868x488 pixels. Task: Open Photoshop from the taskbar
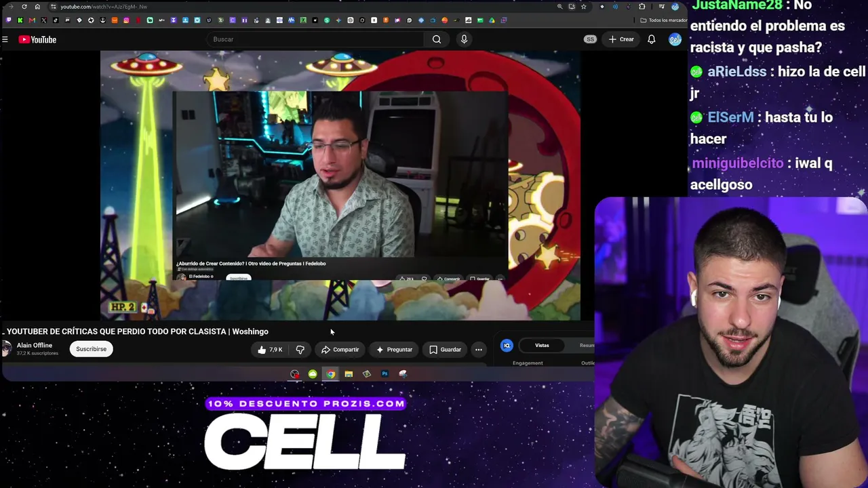(384, 374)
